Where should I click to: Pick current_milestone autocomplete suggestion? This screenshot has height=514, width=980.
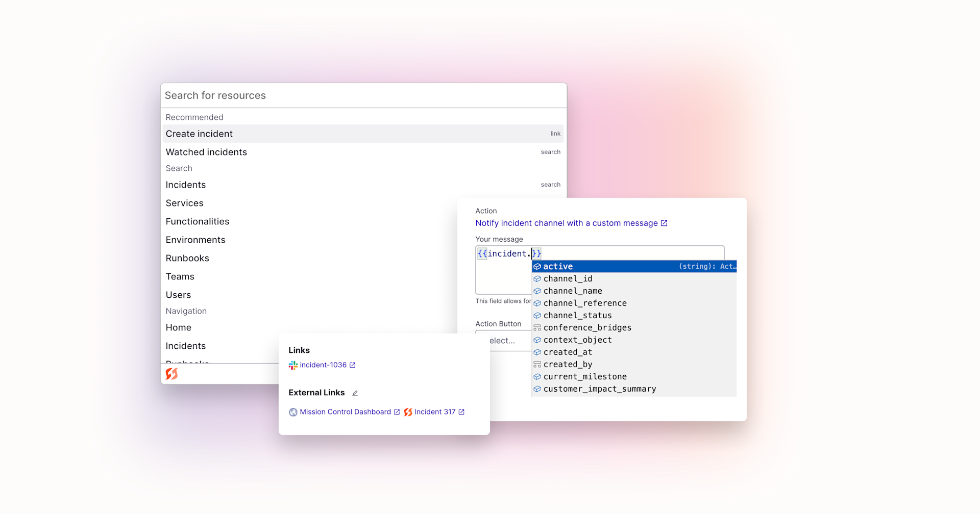click(634, 376)
